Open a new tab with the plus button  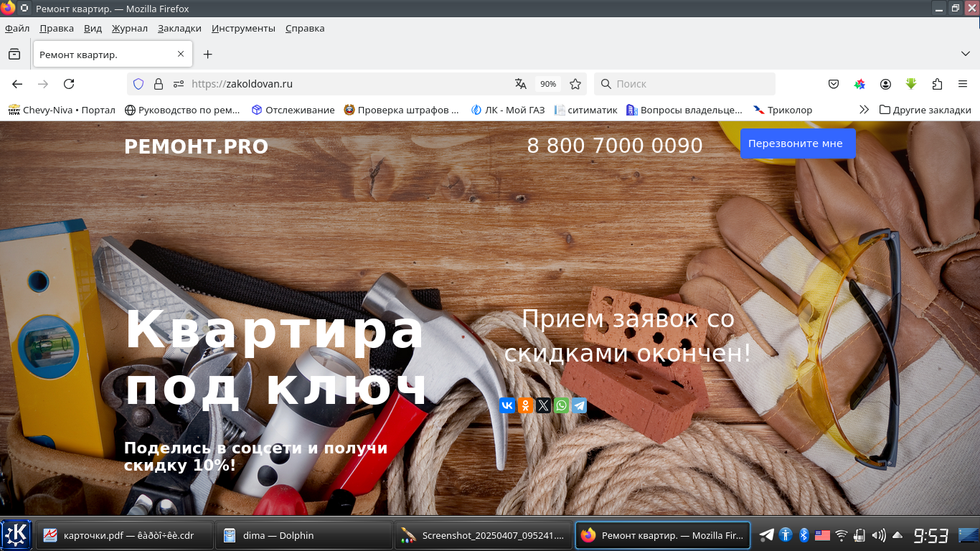[x=207, y=54]
